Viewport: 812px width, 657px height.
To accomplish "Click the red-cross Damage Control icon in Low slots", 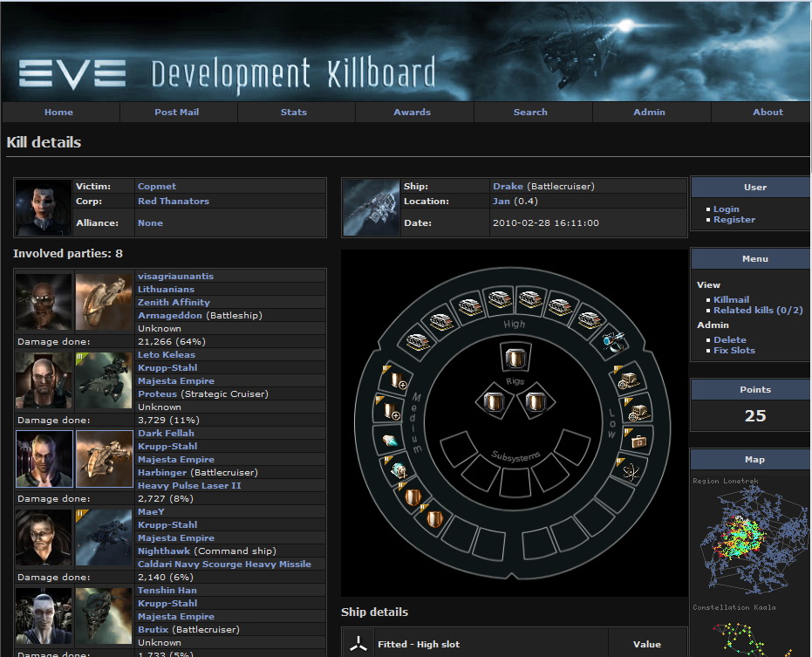I will [640, 441].
